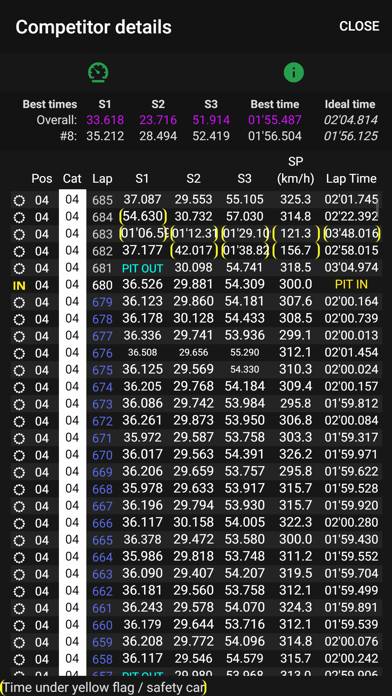Click the ideal time 02'04.814
This screenshot has height=696, width=392.
click(351, 120)
